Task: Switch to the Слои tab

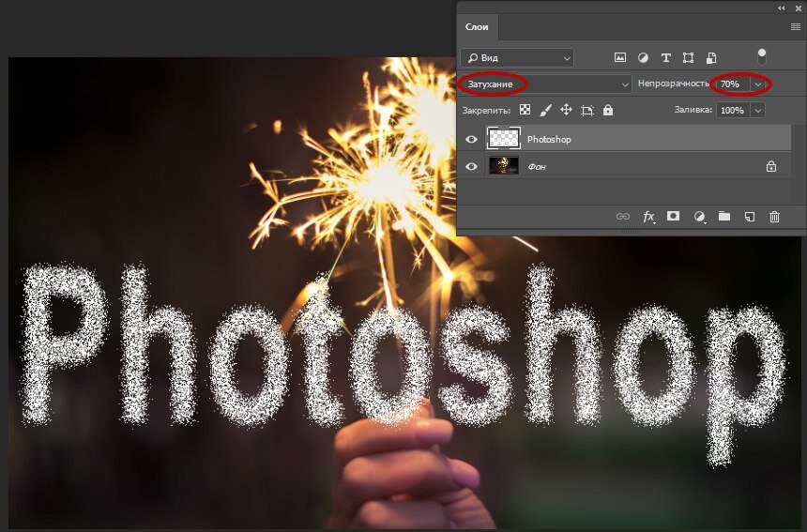Action: point(477,27)
